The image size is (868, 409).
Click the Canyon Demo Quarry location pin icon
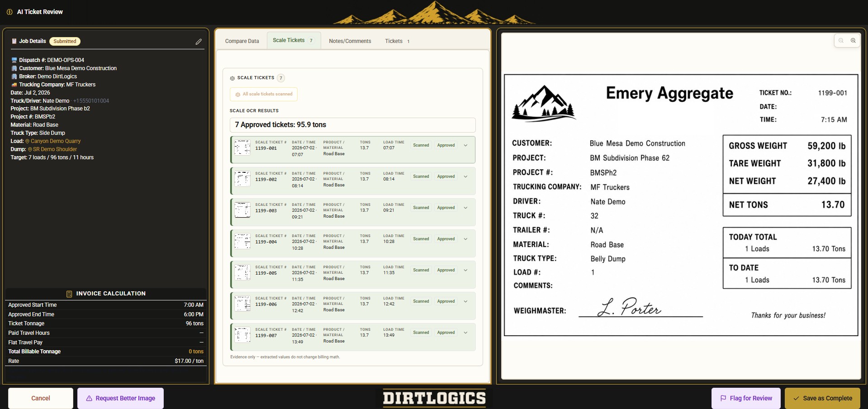27,141
